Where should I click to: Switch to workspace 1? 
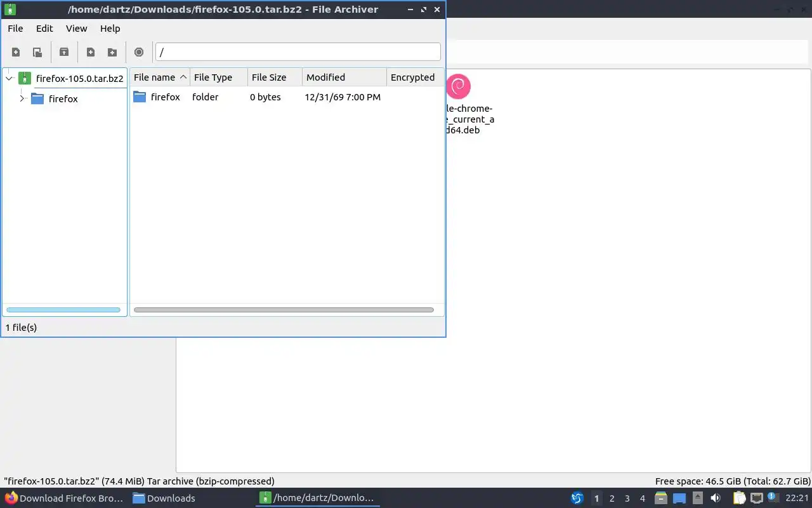coord(596,498)
